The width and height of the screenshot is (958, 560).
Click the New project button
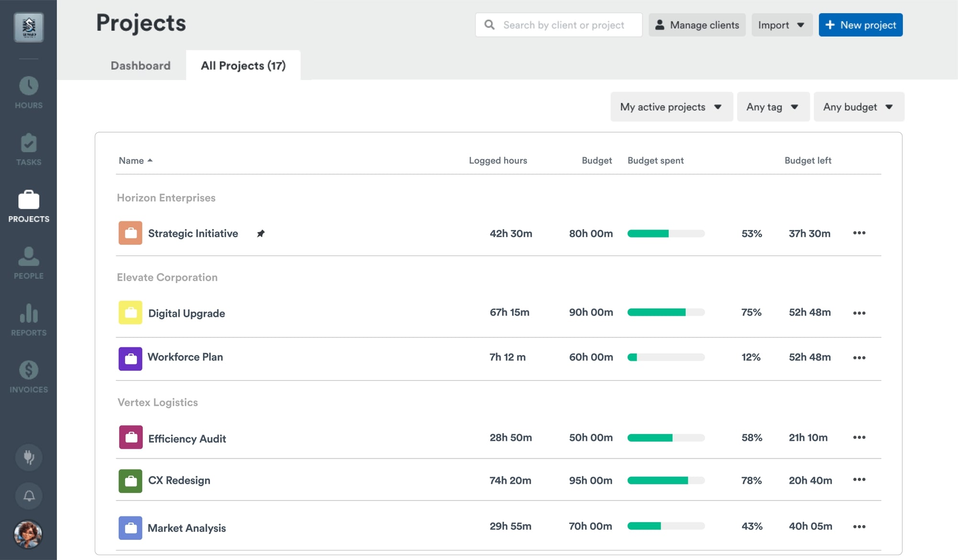click(860, 25)
